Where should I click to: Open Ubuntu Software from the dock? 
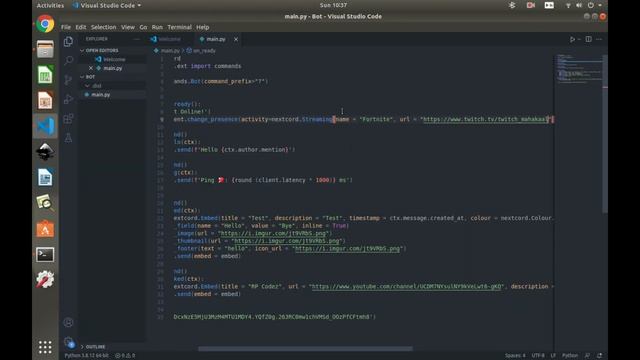(45, 229)
